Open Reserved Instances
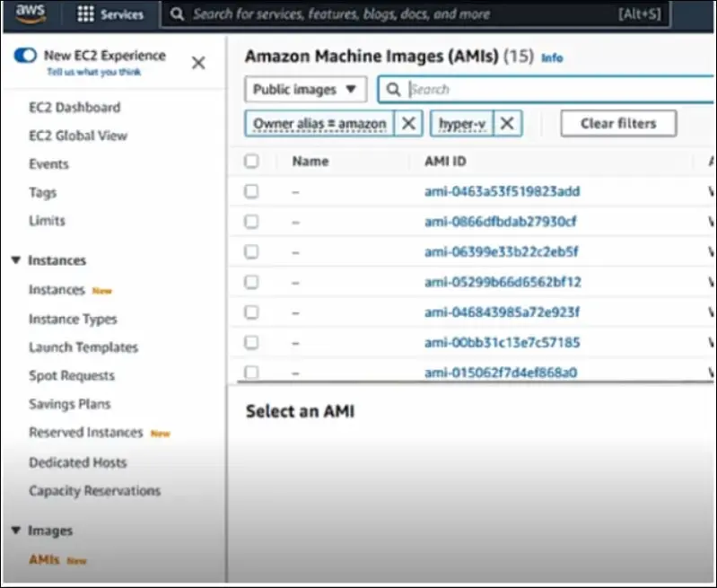The width and height of the screenshot is (717, 588). coord(86,433)
